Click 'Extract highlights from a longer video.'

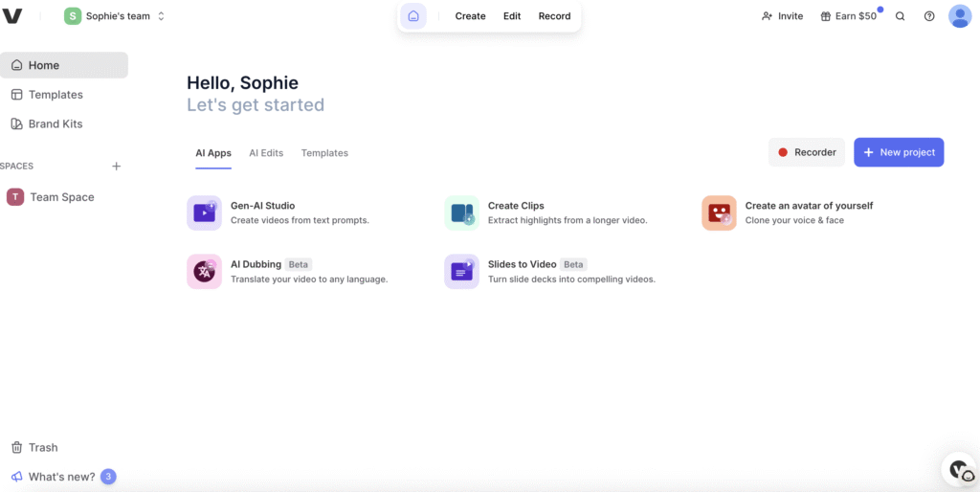tap(568, 221)
